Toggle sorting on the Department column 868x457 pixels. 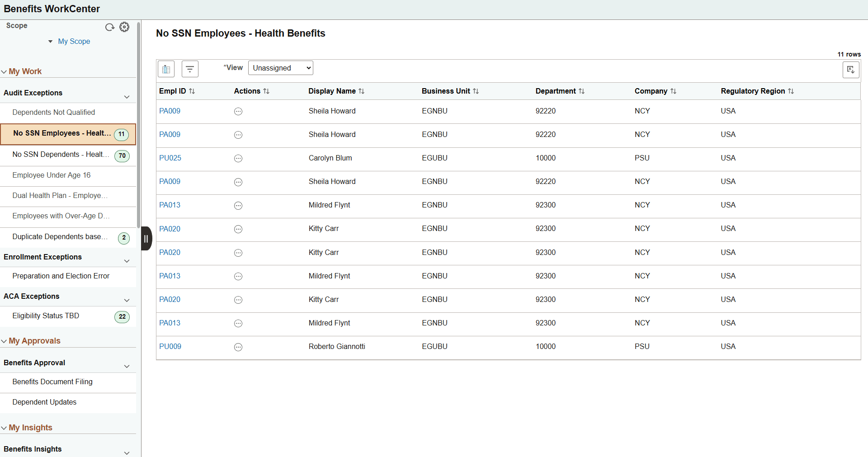pos(581,91)
